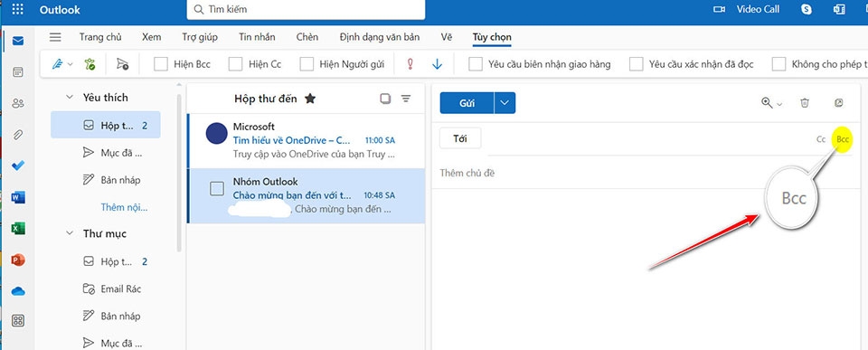The height and width of the screenshot is (350, 868).
Task: Open the app launcher waffle grid
Action: click(18, 9)
